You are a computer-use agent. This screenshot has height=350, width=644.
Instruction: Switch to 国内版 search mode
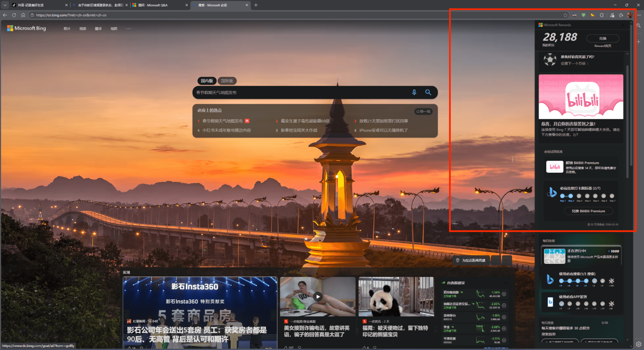pos(207,81)
